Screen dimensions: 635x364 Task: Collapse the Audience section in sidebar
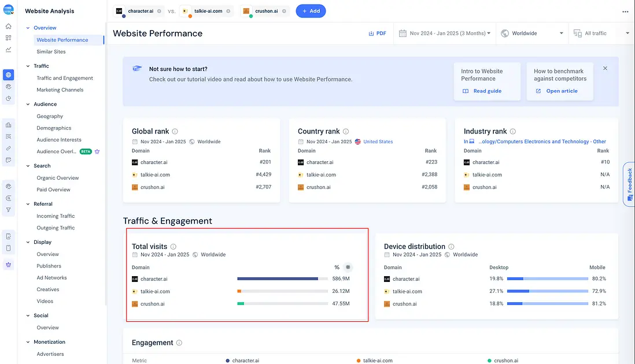coord(27,104)
